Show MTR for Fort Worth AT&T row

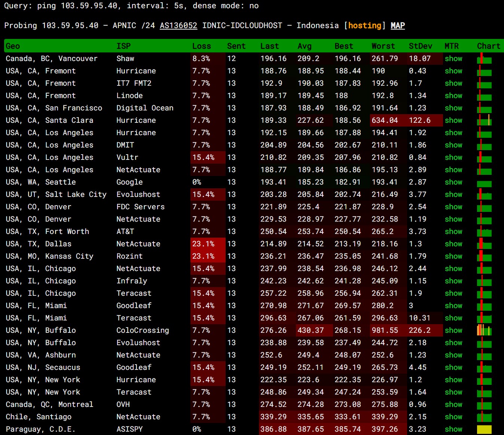point(453,231)
